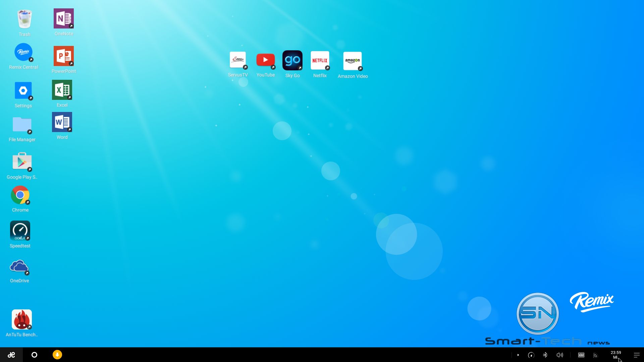Launch OneNote from the desktop

[x=64, y=18]
